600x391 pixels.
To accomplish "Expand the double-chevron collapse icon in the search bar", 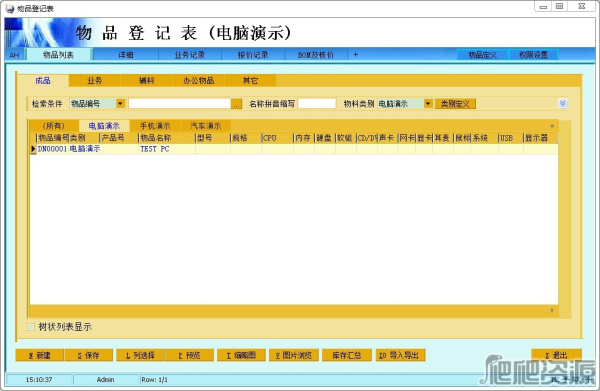I will pos(562,103).
